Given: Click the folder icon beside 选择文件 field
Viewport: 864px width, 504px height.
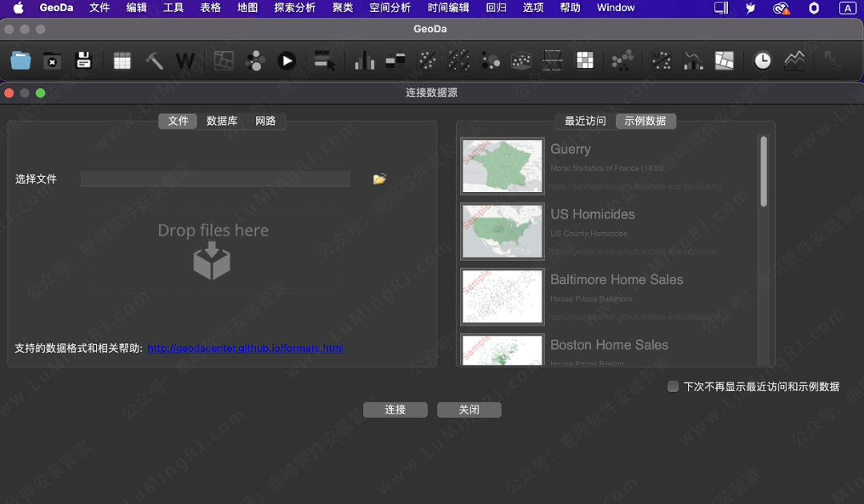Looking at the screenshot, I should [378, 178].
